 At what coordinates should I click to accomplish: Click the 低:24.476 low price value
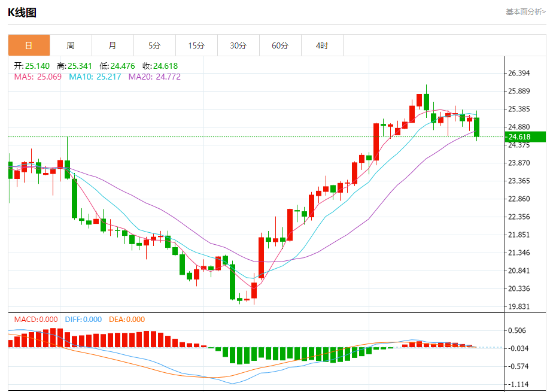(117, 66)
